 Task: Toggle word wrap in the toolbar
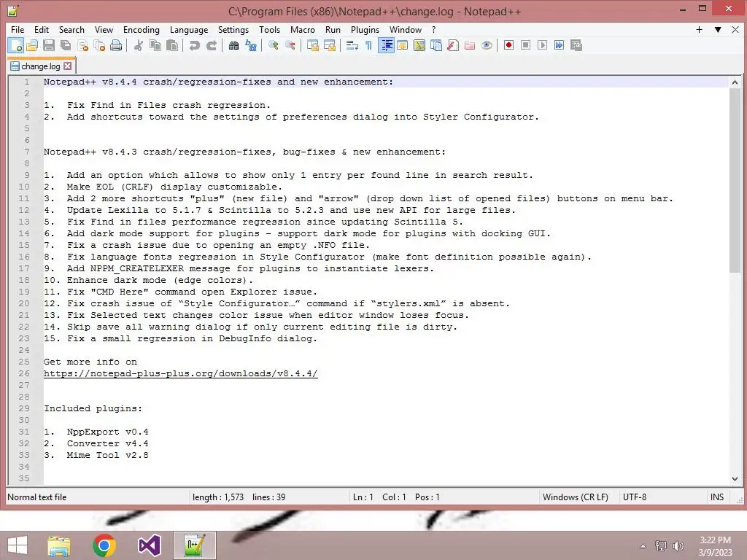[x=352, y=45]
